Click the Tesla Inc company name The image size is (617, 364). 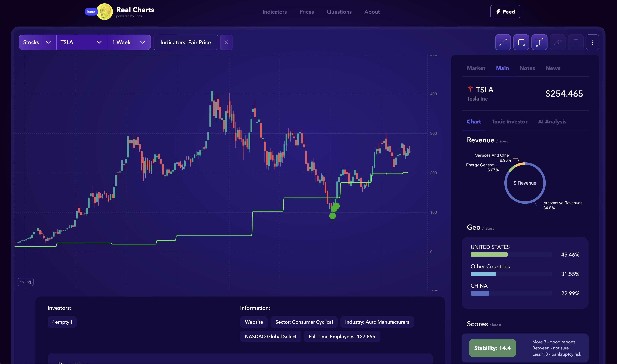(477, 99)
